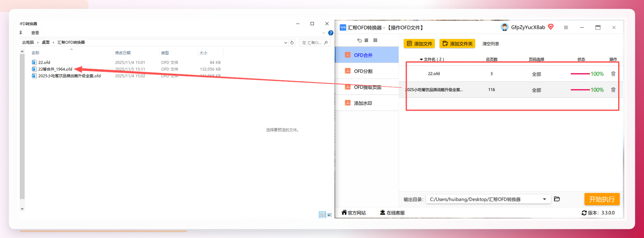Select the 添加水印 sidebar item

tap(367, 103)
